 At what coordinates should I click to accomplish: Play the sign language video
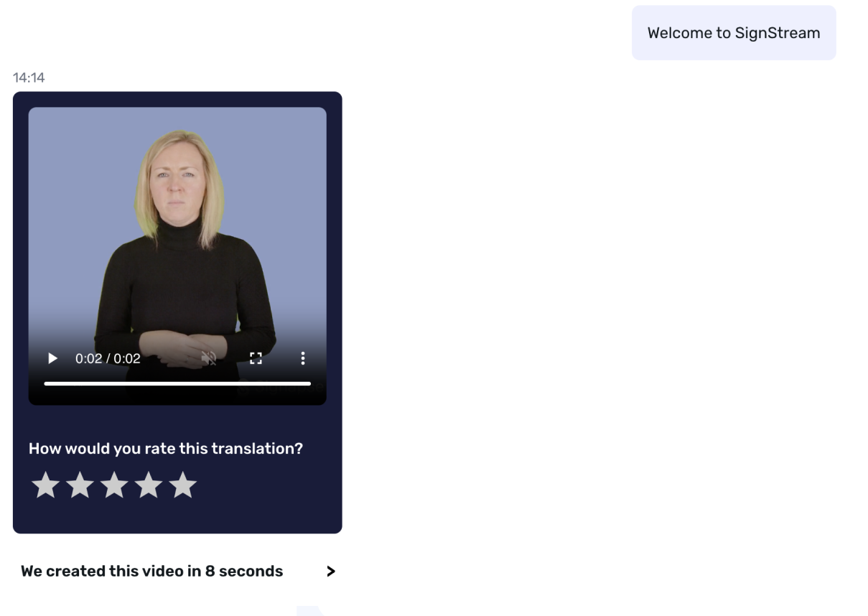52,358
